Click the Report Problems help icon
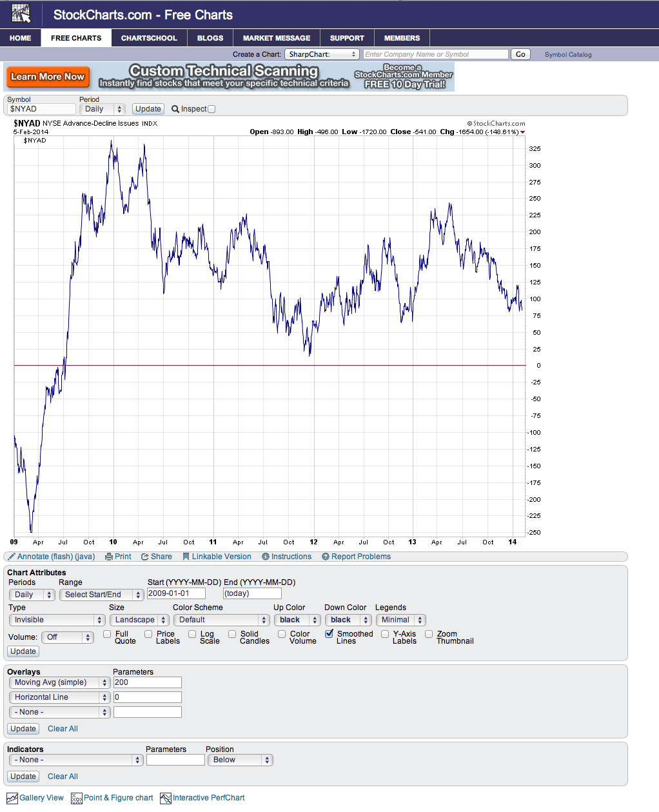Screen dimensions: 659x812 [x=326, y=557]
